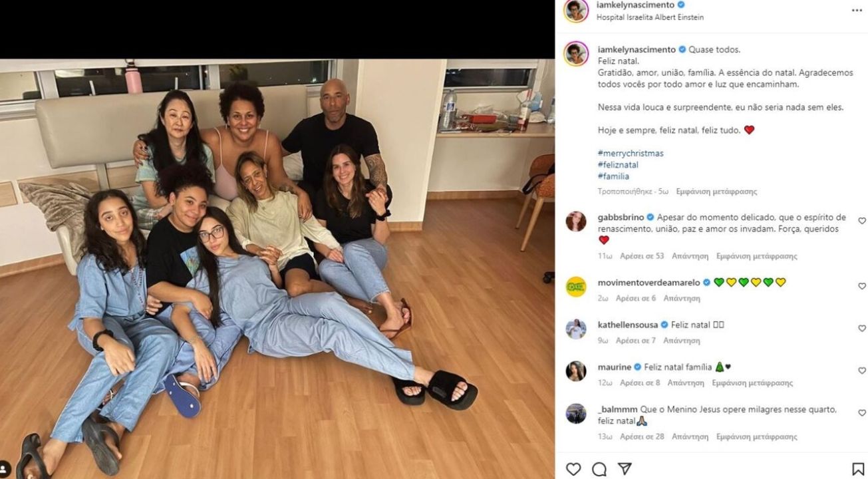Like the post with the heart icon
The height and width of the screenshot is (479, 868).
click(x=573, y=469)
